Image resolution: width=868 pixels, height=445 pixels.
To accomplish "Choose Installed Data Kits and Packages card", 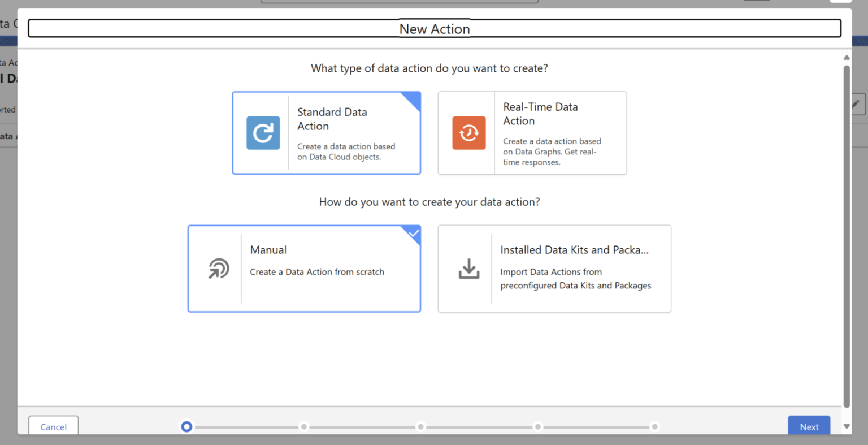I will pos(554,269).
